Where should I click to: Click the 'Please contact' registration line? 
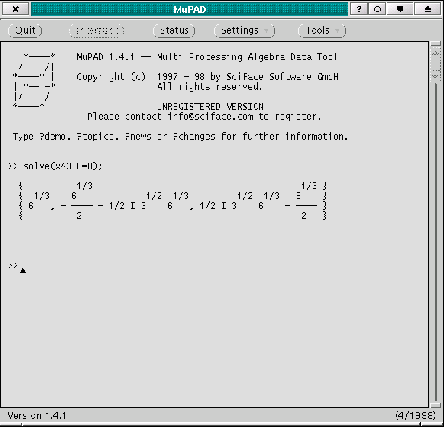[204, 117]
